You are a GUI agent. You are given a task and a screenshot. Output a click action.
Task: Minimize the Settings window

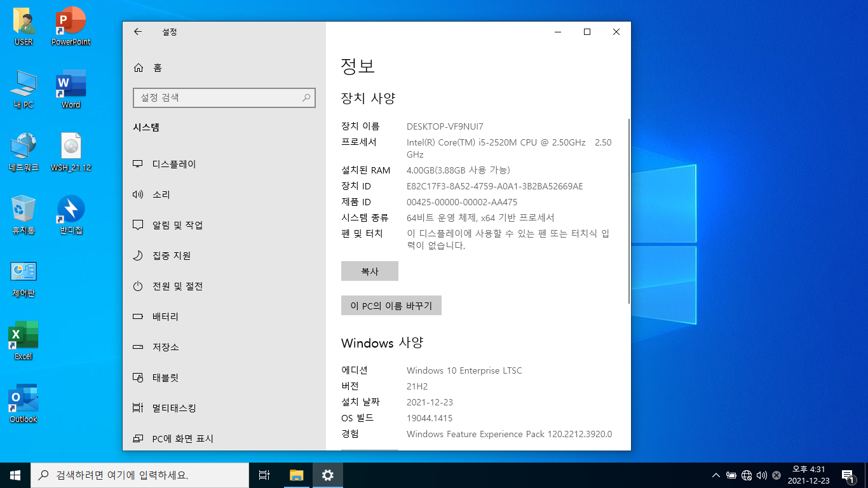[558, 32]
